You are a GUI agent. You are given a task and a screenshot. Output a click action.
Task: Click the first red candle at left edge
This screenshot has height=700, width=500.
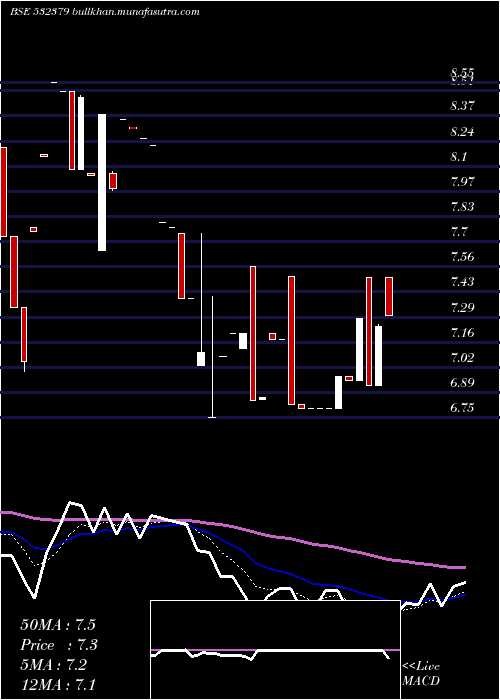(3, 192)
